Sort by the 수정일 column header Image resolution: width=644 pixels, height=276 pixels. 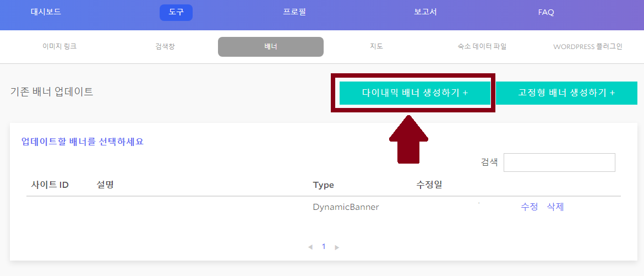(x=429, y=185)
